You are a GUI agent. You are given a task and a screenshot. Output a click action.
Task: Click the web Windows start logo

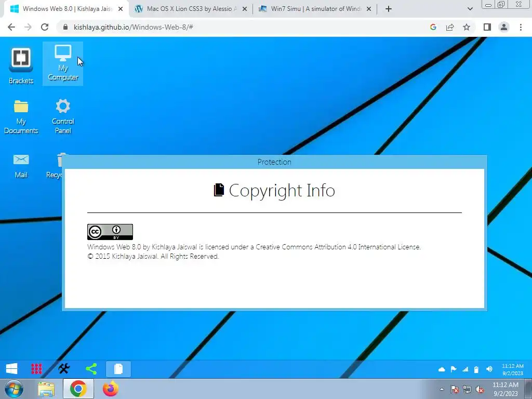tap(11, 369)
